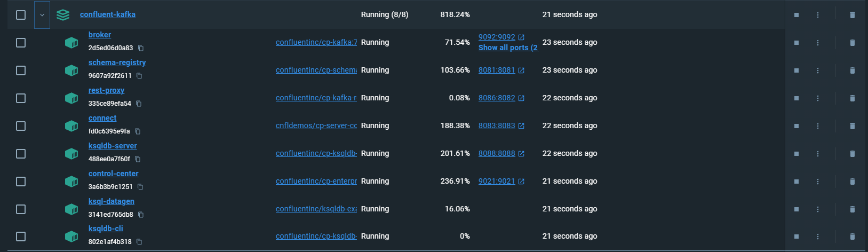Collapse the confluent-kafka container group
The image size is (868, 252).
coord(42,15)
